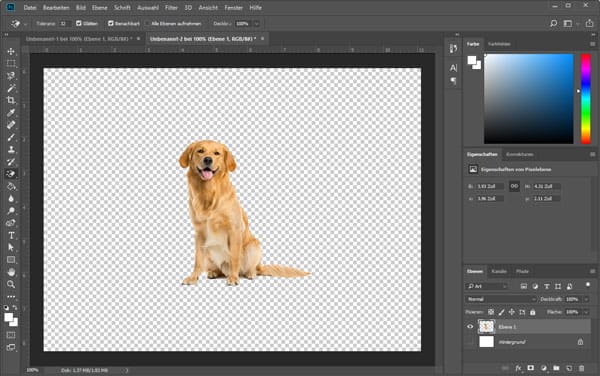Expand the layer Deckkraft dropdown arrow
Image resolution: width=600 pixels, height=376 pixels.
586,299
